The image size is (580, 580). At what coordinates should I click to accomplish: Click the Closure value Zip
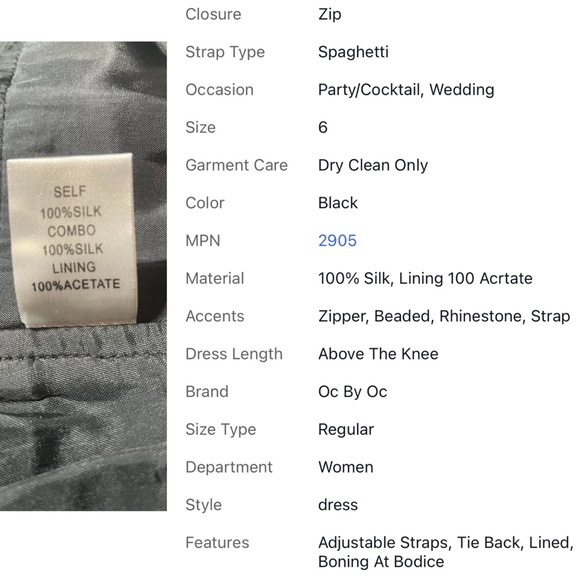tap(330, 15)
